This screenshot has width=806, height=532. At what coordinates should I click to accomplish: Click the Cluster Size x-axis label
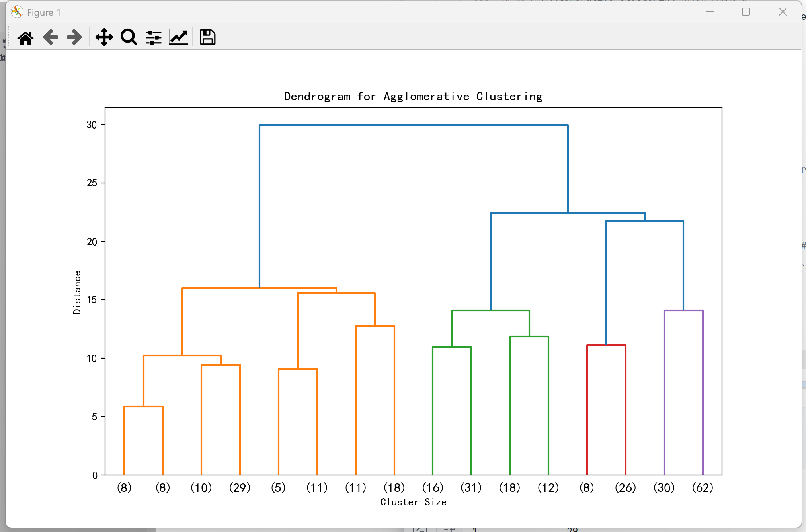[x=413, y=502]
